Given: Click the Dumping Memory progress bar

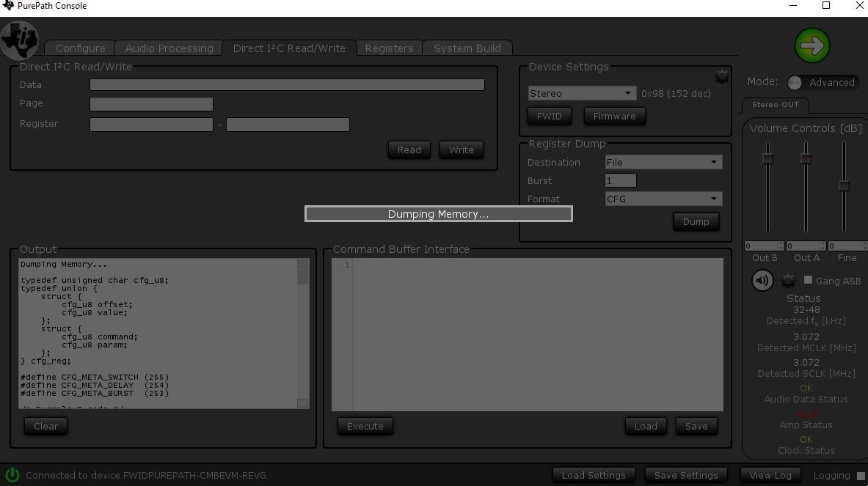Looking at the screenshot, I should pyautogui.click(x=439, y=214).
